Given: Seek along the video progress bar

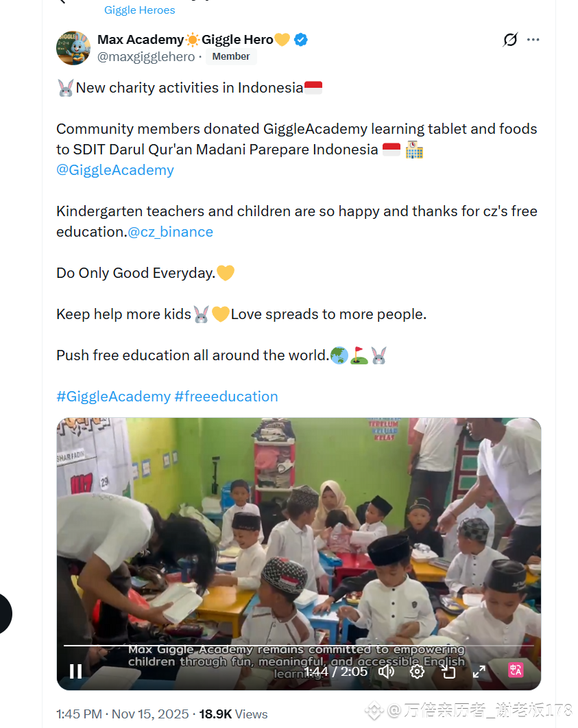Looking at the screenshot, I should pos(299,646).
